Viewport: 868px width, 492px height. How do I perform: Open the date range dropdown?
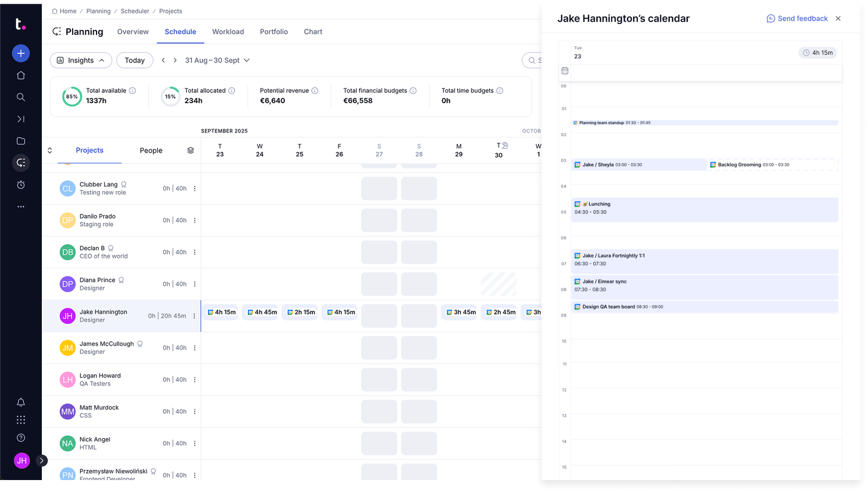tap(217, 60)
